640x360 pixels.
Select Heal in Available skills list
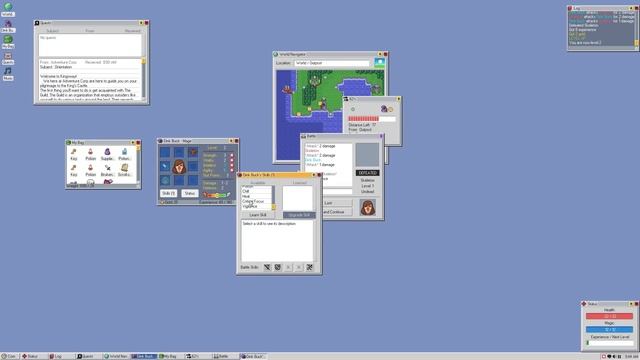coord(256,196)
